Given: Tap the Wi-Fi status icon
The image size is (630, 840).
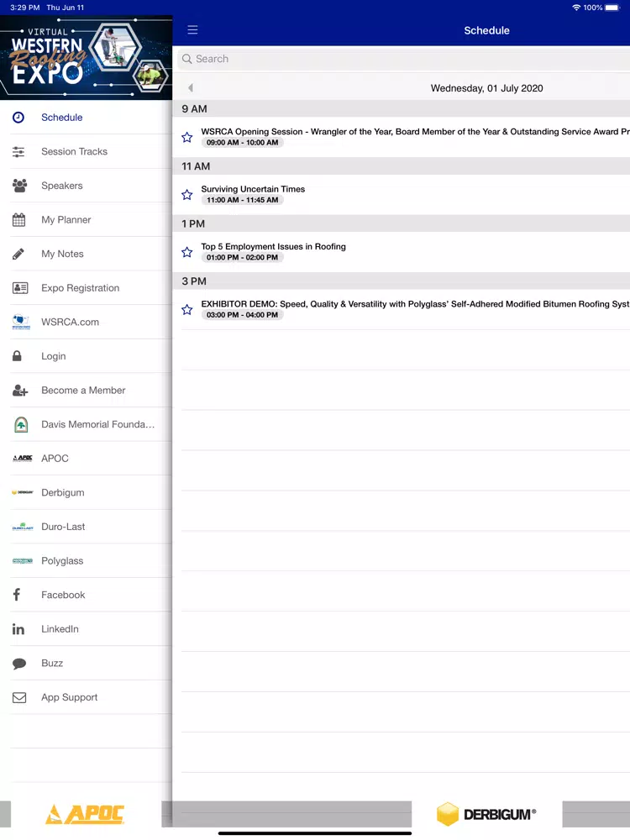Looking at the screenshot, I should (x=576, y=8).
